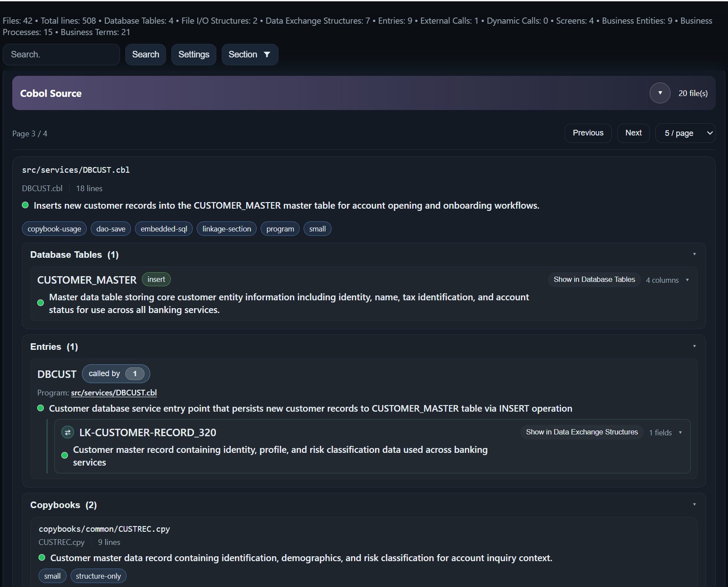Click Show in Database Tables
Screen dimensions: 728x587
[x=594, y=279]
